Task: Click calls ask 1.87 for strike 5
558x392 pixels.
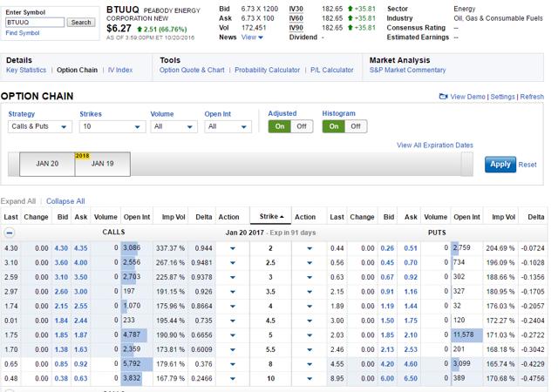Action: pos(81,335)
